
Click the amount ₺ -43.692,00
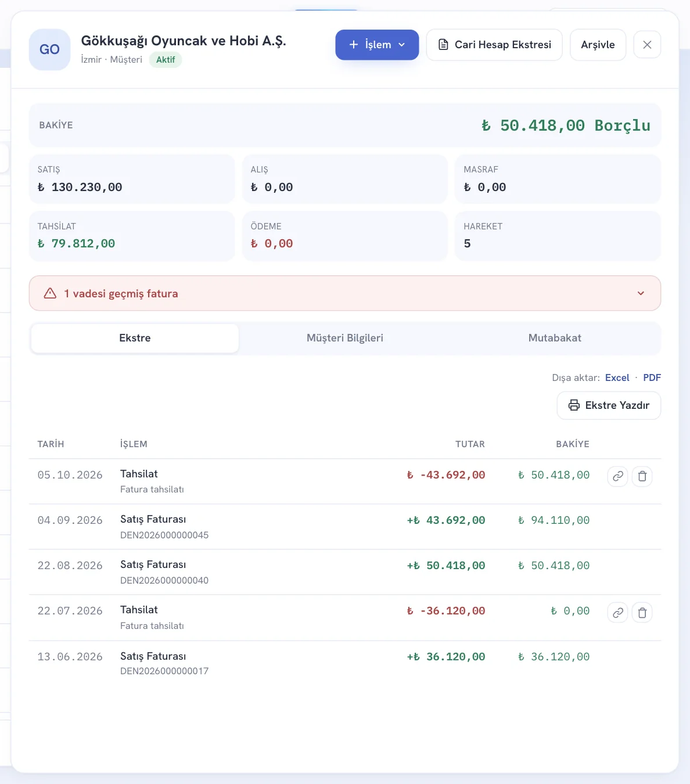(x=445, y=475)
